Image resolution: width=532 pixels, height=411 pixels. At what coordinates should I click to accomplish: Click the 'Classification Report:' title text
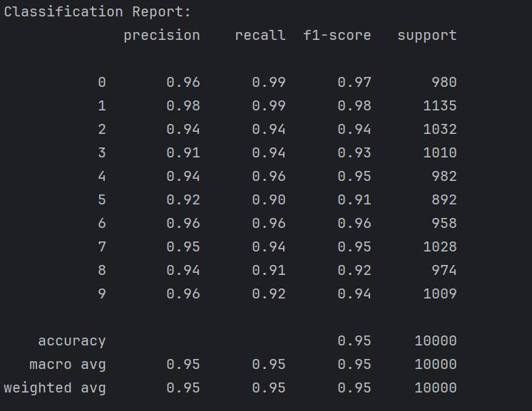coord(98,12)
